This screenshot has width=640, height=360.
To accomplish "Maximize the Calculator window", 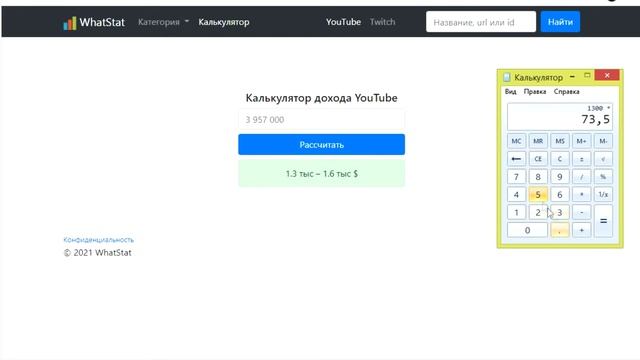I will (587, 76).
